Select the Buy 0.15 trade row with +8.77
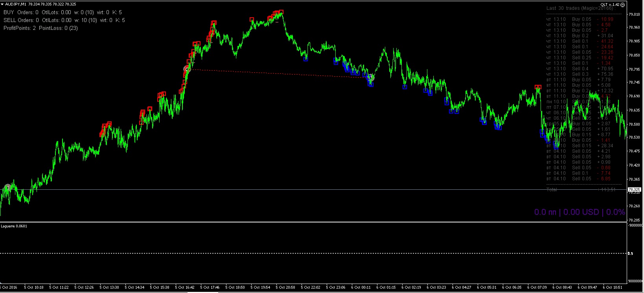Image resolution: width=644 pixels, height=293 pixels. click(x=579, y=134)
